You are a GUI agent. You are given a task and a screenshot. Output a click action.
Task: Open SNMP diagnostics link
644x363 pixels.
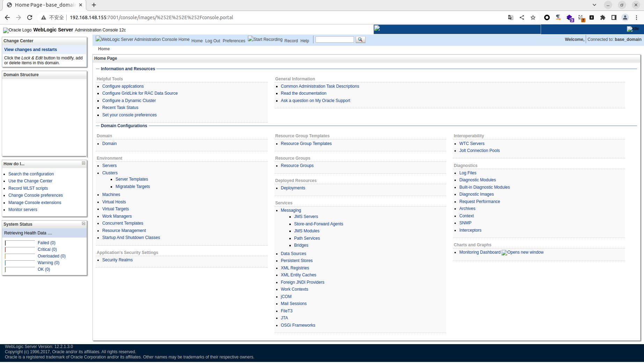tap(465, 223)
